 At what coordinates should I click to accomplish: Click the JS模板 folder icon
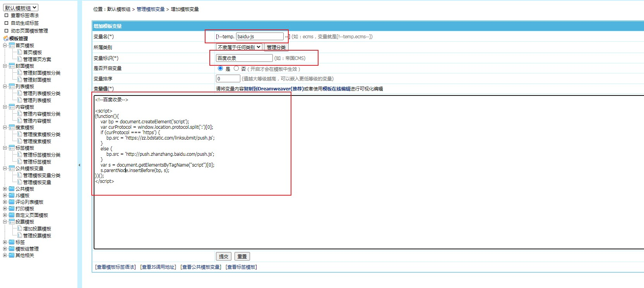tap(12, 195)
